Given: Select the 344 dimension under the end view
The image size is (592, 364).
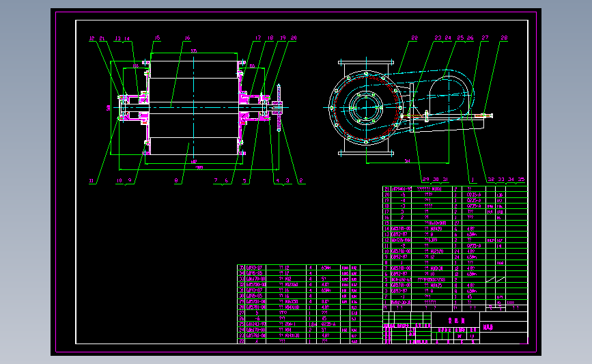Looking at the screenshot, I should click(408, 161).
